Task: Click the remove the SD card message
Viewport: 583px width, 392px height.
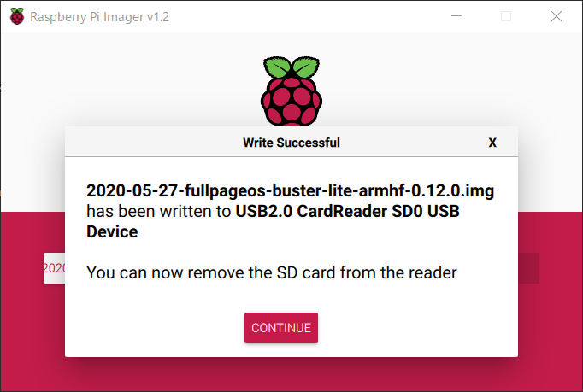Action: 272,272
